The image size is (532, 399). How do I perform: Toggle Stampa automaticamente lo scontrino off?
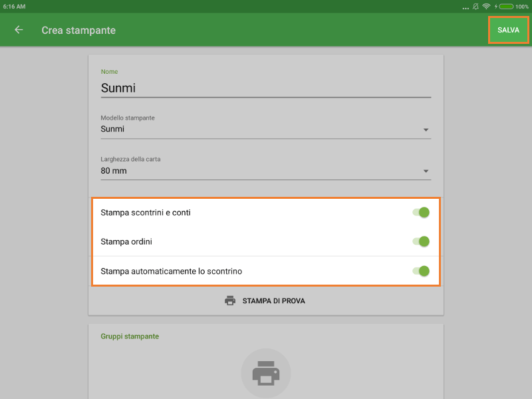[x=422, y=271]
